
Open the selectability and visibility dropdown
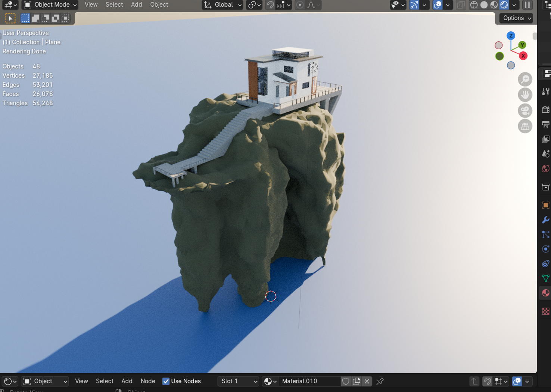[x=398, y=5]
